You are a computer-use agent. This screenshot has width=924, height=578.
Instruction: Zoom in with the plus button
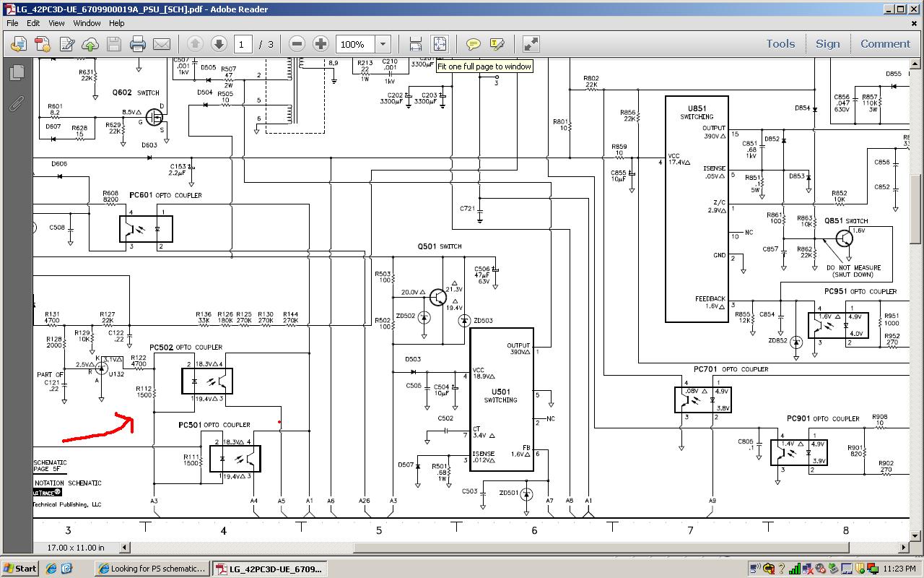321,44
